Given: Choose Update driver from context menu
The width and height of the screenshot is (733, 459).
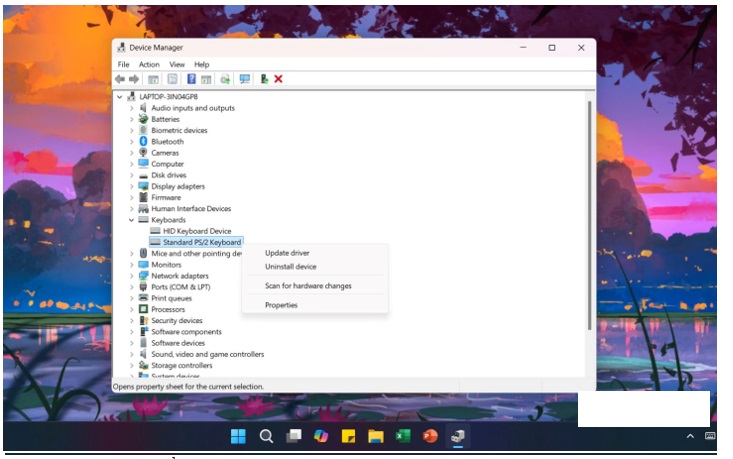Looking at the screenshot, I should (287, 253).
